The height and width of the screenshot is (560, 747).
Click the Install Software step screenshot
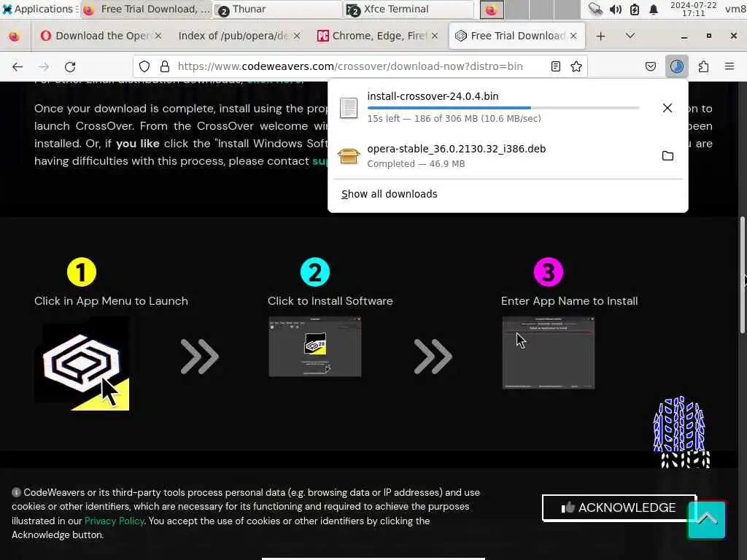[315, 346]
